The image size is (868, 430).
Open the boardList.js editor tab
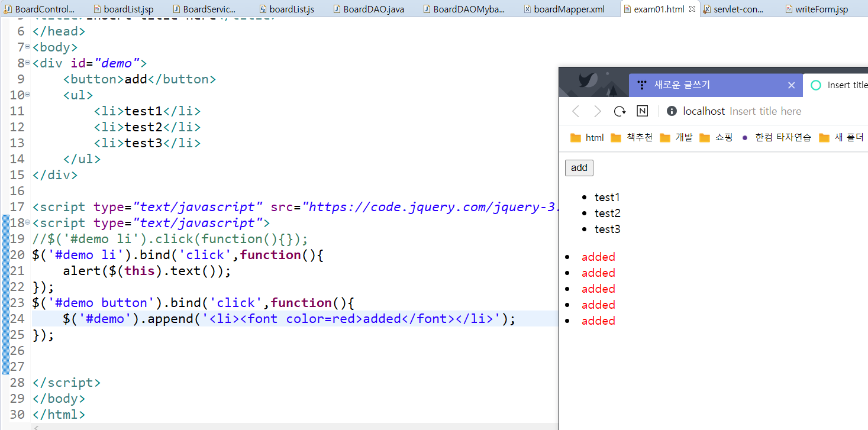coord(286,9)
